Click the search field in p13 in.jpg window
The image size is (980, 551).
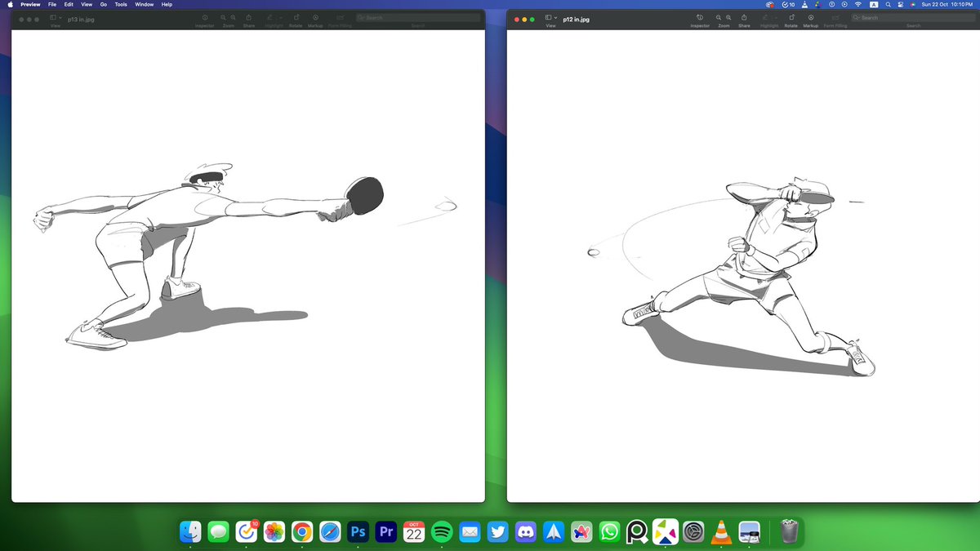[x=417, y=17]
